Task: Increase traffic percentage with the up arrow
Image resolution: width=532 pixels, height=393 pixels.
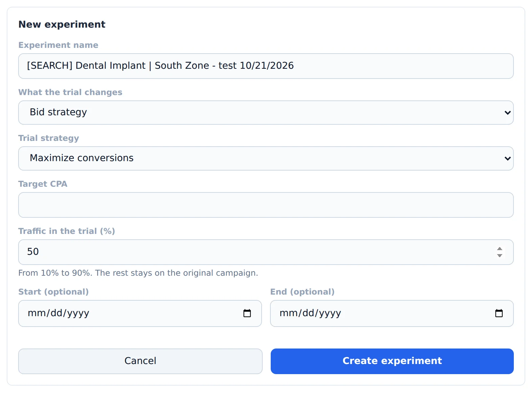Action: [x=500, y=249]
